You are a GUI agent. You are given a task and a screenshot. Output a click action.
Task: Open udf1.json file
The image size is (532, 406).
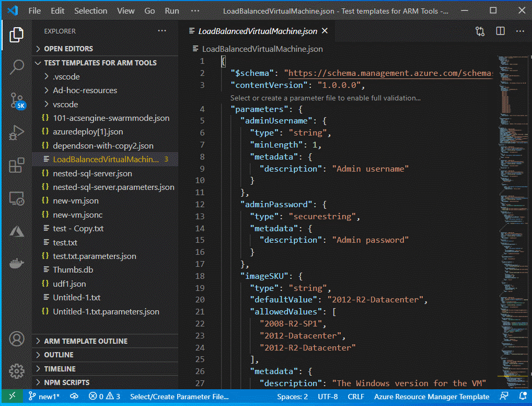(105, 284)
